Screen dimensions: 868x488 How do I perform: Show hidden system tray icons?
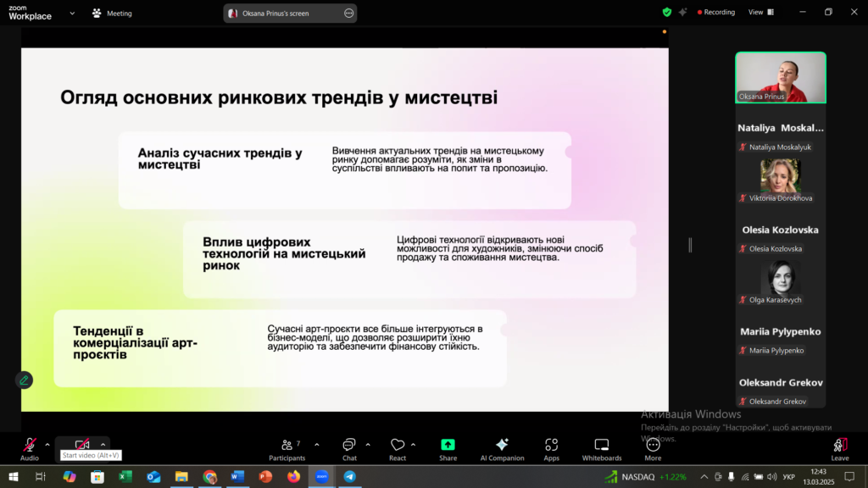704,476
